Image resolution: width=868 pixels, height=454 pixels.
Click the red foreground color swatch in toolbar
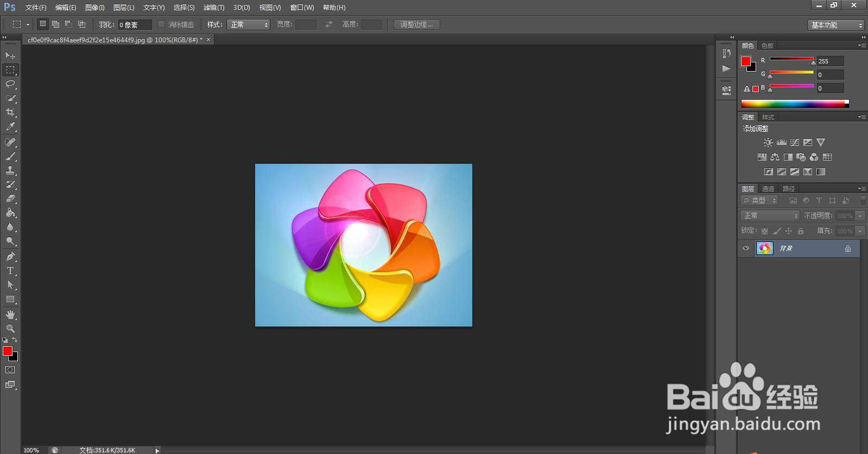7,351
